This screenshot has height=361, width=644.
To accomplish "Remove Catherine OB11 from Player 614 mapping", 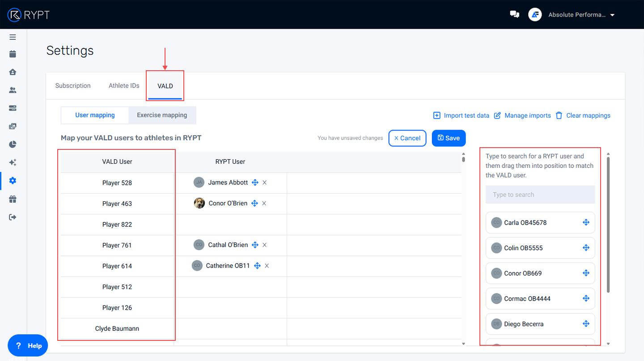I will [267, 266].
